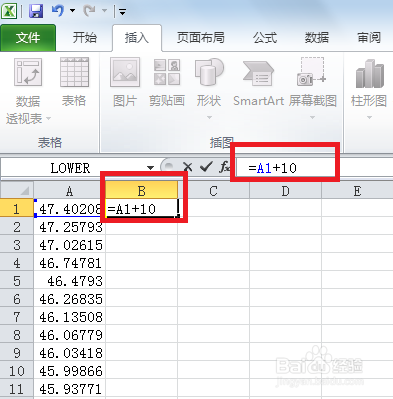The height and width of the screenshot is (399, 393).
Task: Undo the last action
Action: tap(58, 11)
